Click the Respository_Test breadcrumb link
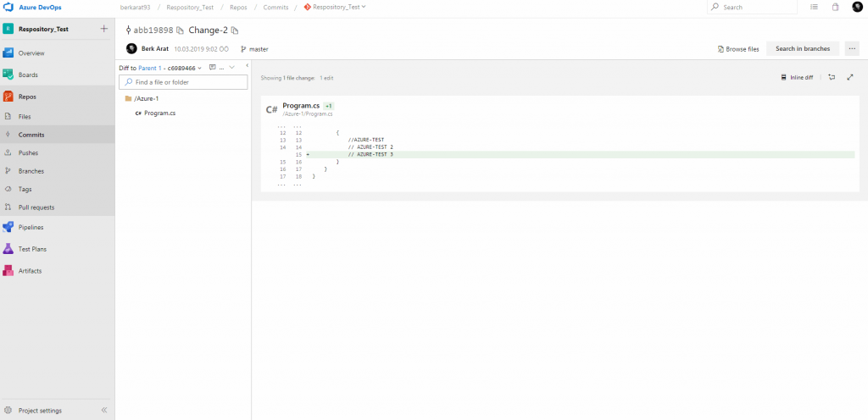This screenshot has width=868, height=420. pyautogui.click(x=190, y=7)
